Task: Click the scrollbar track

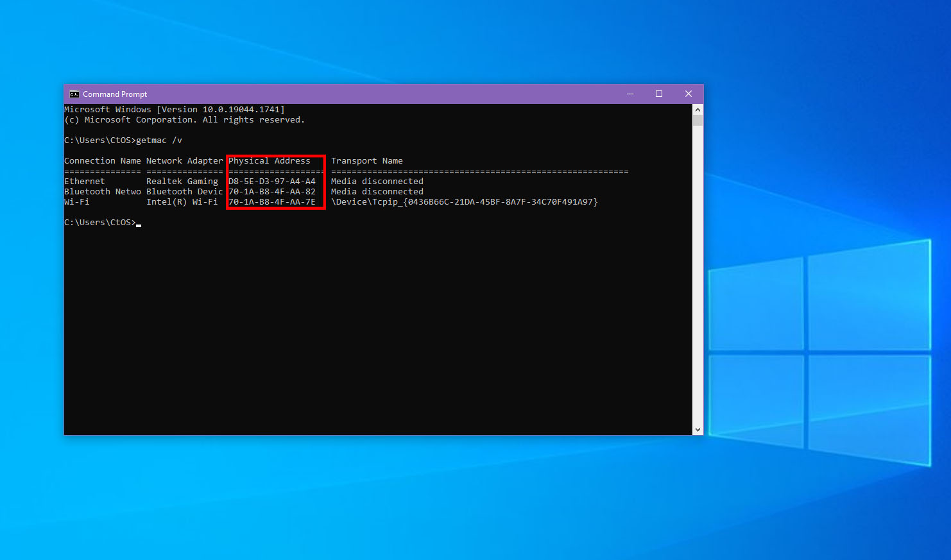Action: click(698, 269)
